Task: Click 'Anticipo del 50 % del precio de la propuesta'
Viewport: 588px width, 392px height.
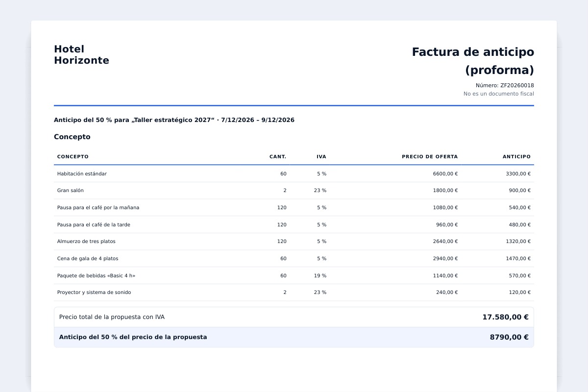Action: [x=133, y=337]
